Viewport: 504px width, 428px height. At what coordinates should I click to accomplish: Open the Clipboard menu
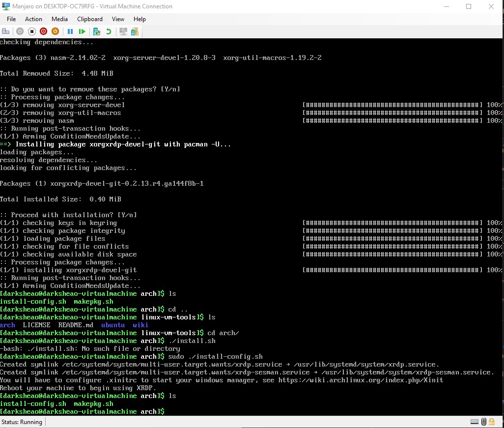[90, 19]
